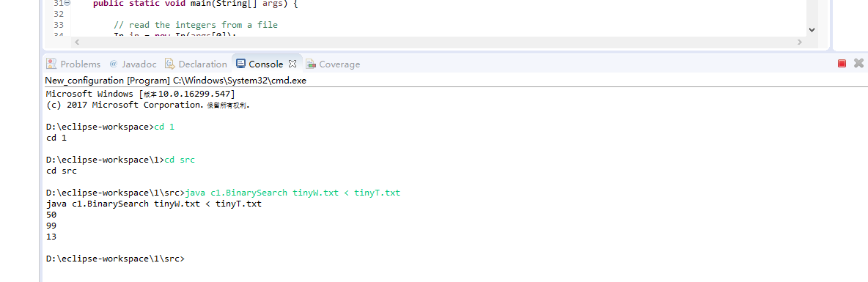The height and width of the screenshot is (282, 868).
Task: Open the Javadoc tab
Action: click(133, 64)
